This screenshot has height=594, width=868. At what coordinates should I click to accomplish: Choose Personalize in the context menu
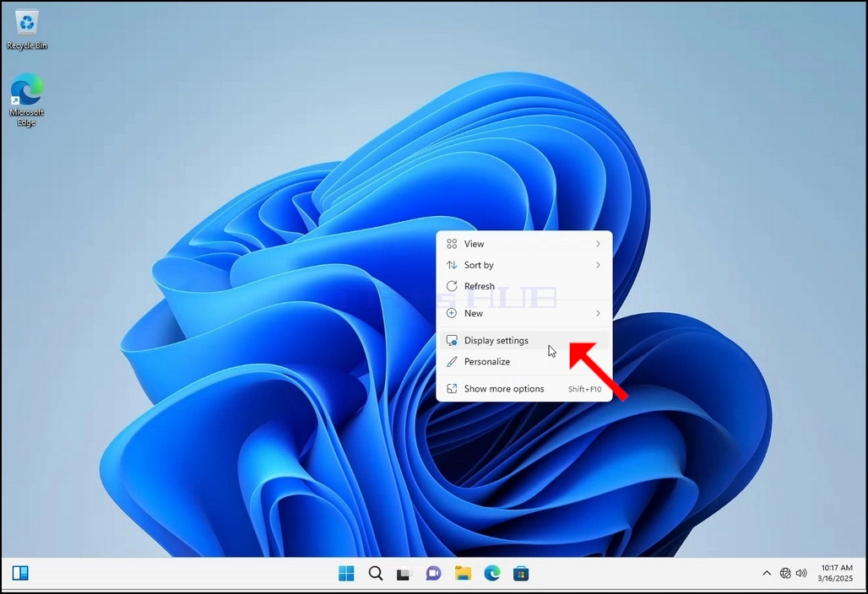pos(524,362)
